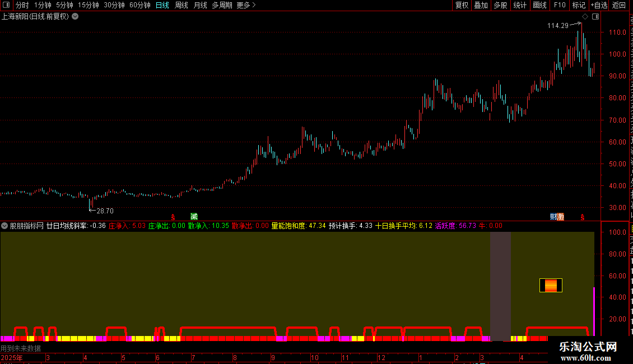The width and height of the screenshot is (633, 364).
Task: Click the 活跃度 56.73 value
Action: point(455,226)
